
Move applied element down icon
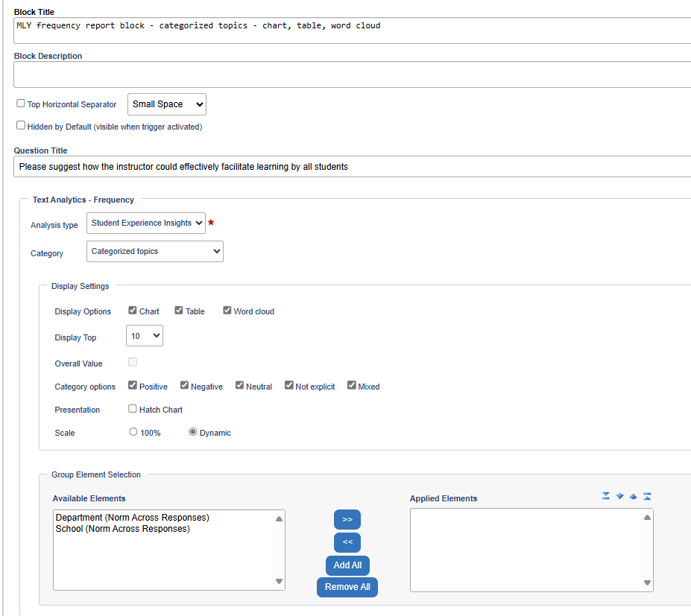[x=619, y=496]
